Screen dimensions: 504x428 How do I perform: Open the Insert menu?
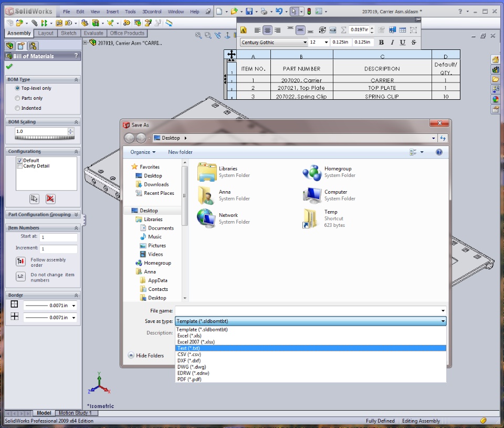[x=112, y=12]
